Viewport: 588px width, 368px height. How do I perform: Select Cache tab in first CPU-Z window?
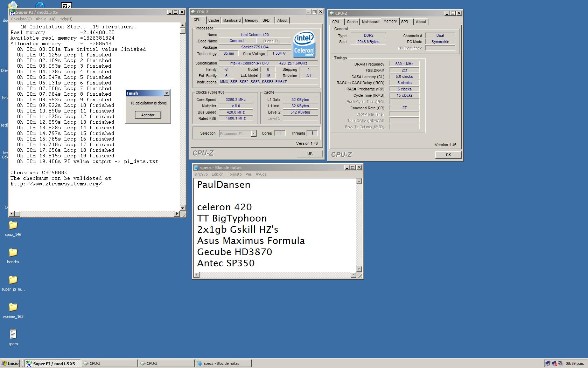coord(213,20)
